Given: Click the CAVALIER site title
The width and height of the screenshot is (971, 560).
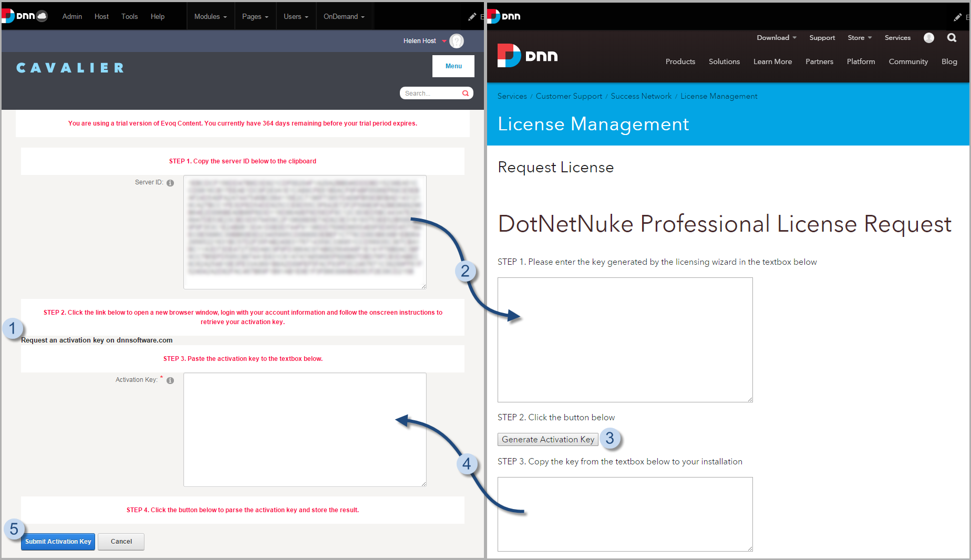Looking at the screenshot, I should [70, 68].
